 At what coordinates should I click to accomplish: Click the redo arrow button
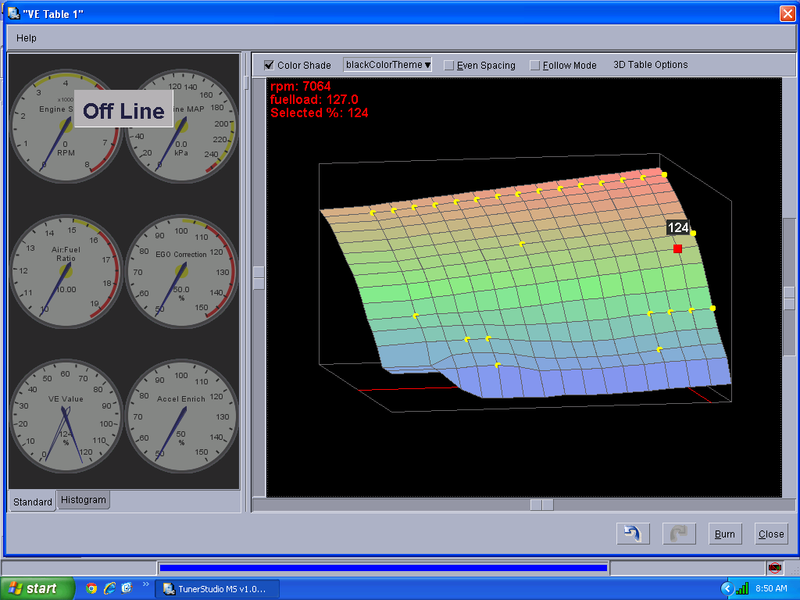pos(678,534)
